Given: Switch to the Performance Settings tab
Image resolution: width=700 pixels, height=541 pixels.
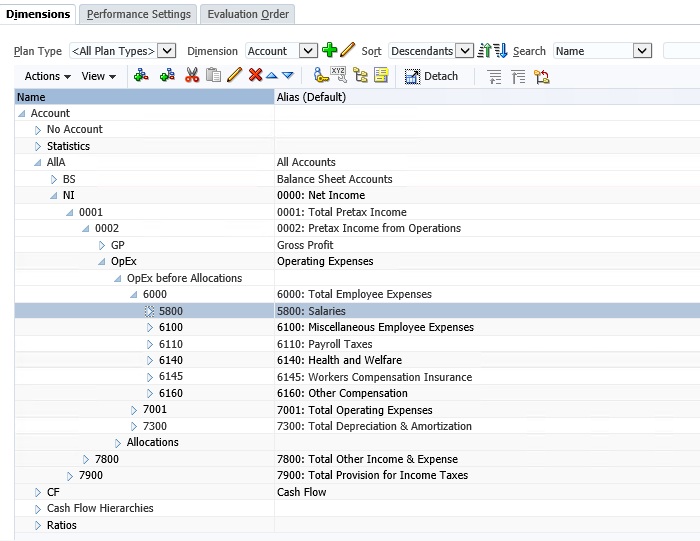Looking at the screenshot, I should coord(138,14).
